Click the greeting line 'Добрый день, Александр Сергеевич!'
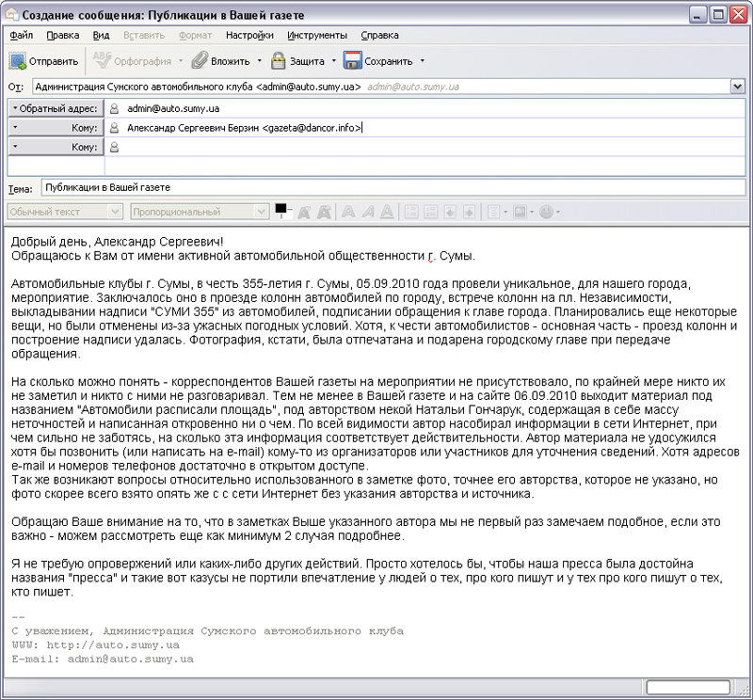 coord(117,242)
